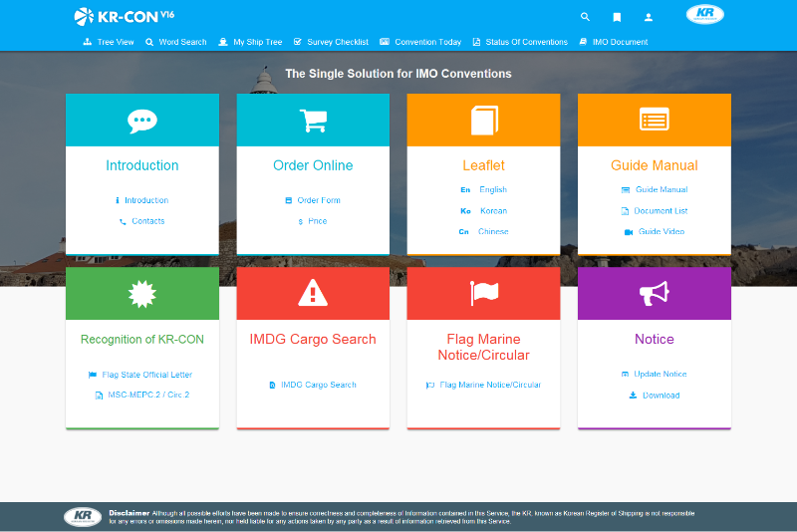Click the KR-CON V16 logo

pyautogui.click(x=124, y=16)
